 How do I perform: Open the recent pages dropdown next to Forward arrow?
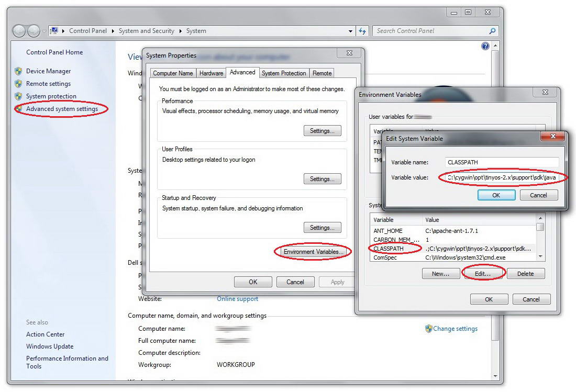tap(44, 31)
